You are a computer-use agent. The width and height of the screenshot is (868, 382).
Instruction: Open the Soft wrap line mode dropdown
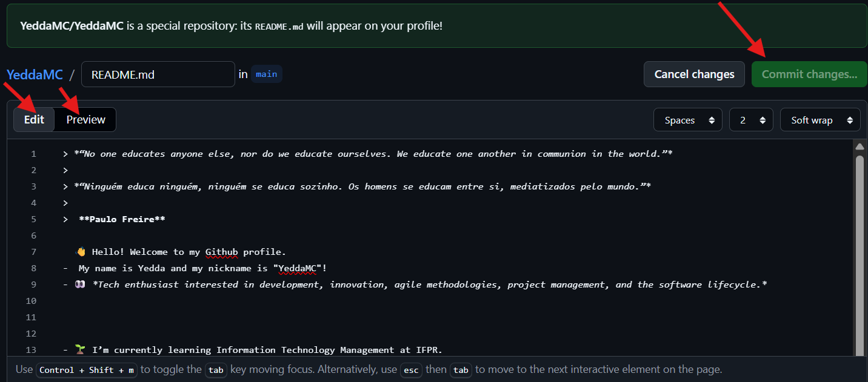point(820,120)
